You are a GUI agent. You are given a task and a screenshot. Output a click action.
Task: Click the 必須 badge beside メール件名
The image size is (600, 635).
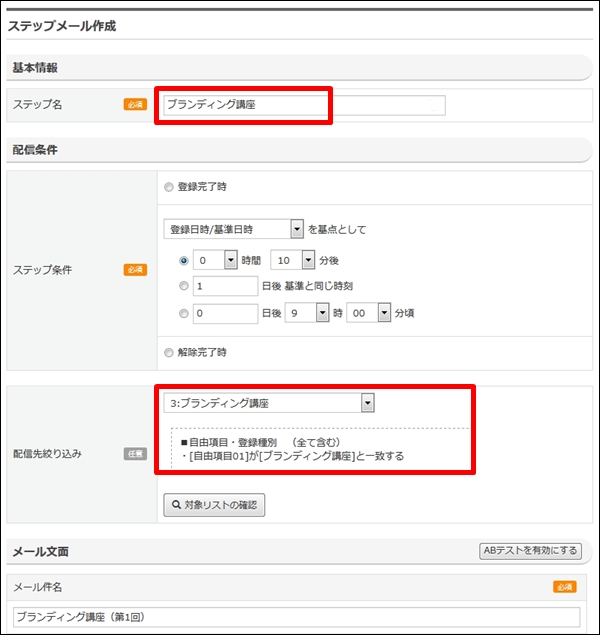coord(565,586)
